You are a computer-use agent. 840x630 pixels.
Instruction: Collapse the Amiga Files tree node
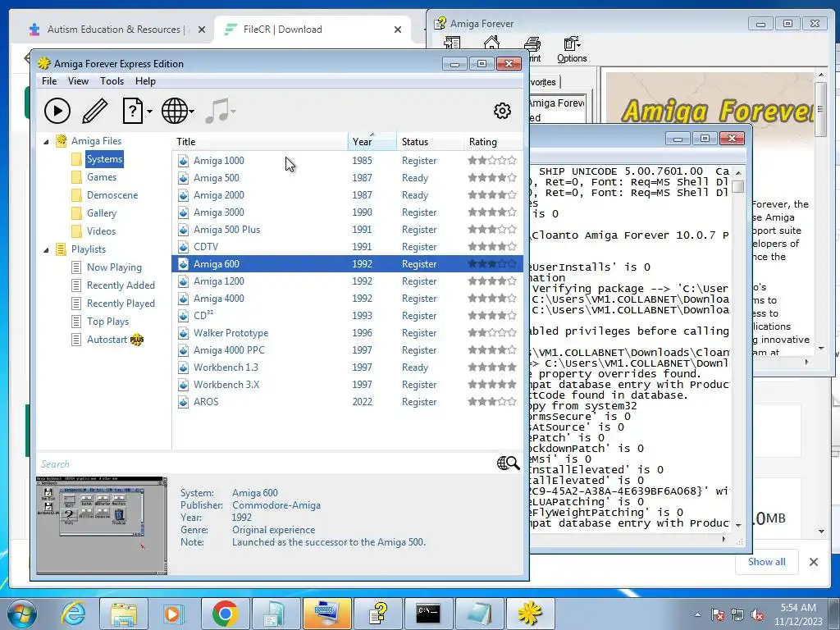[46, 141]
